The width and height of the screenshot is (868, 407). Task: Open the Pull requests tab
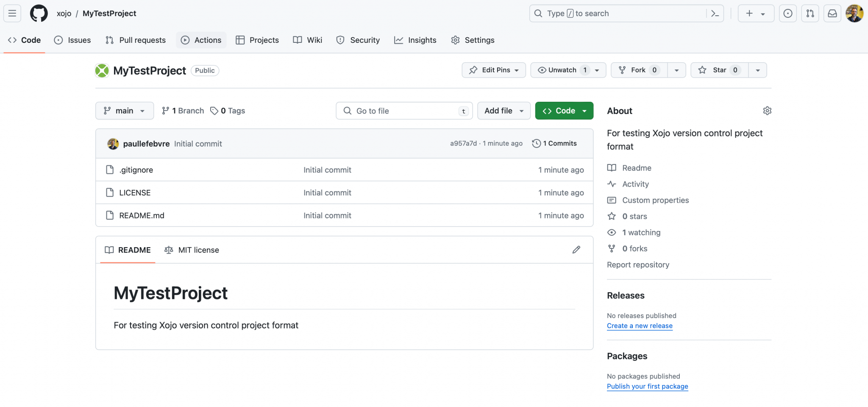136,40
